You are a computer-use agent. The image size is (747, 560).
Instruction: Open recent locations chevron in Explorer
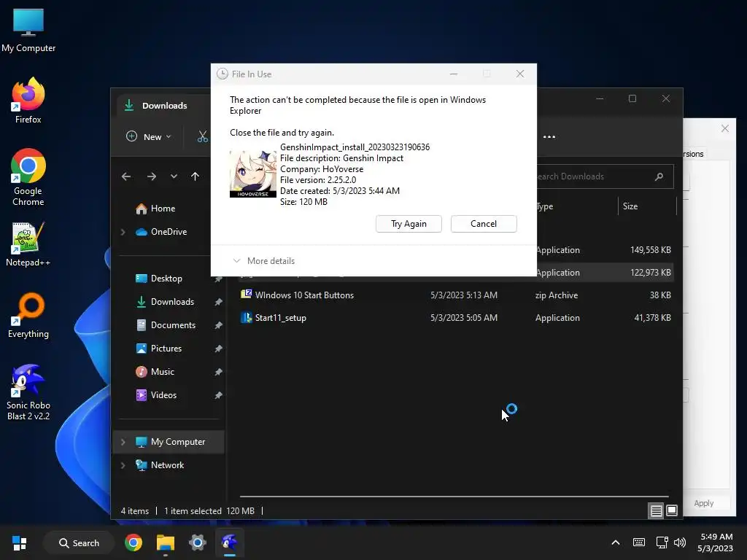point(174,176)
